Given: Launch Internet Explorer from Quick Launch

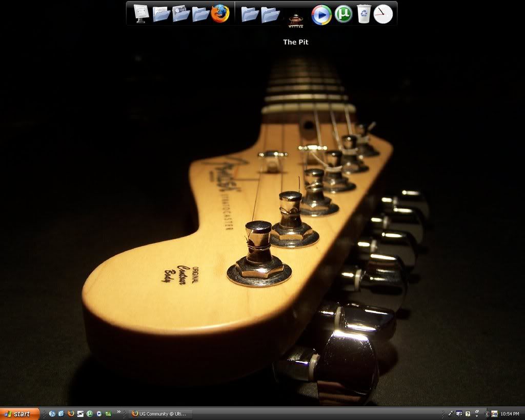Looking at the screenshot, I should pyautogui.click(x=62, y=414).
